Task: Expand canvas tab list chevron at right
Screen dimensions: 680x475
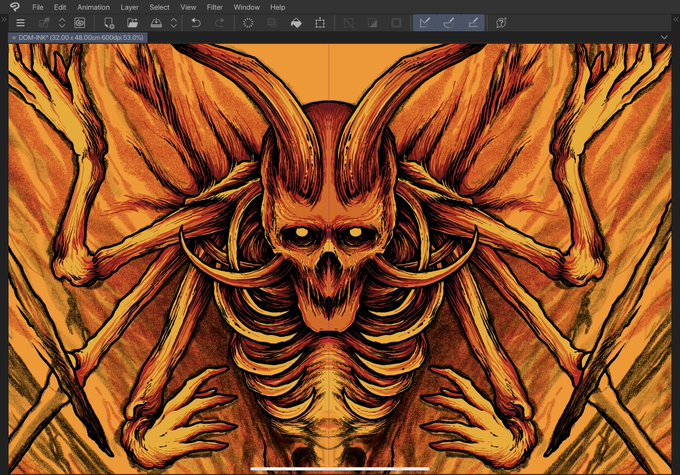Action: click(665, 37)
